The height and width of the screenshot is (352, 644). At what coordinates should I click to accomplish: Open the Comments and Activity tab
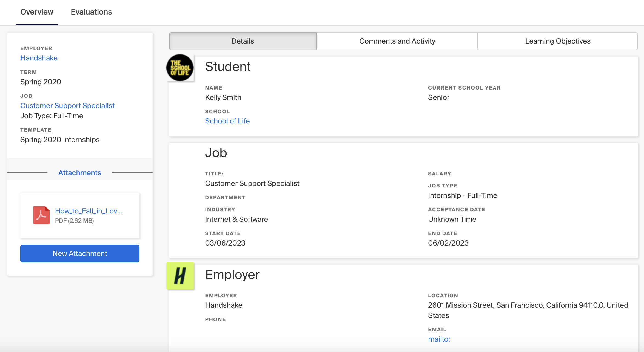point(397,41)
